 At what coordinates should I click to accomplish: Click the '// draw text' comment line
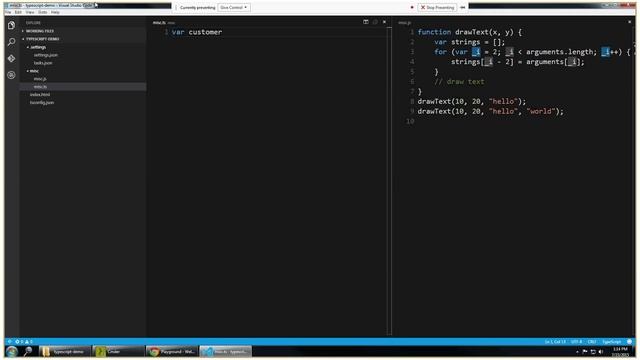(459, 82)
